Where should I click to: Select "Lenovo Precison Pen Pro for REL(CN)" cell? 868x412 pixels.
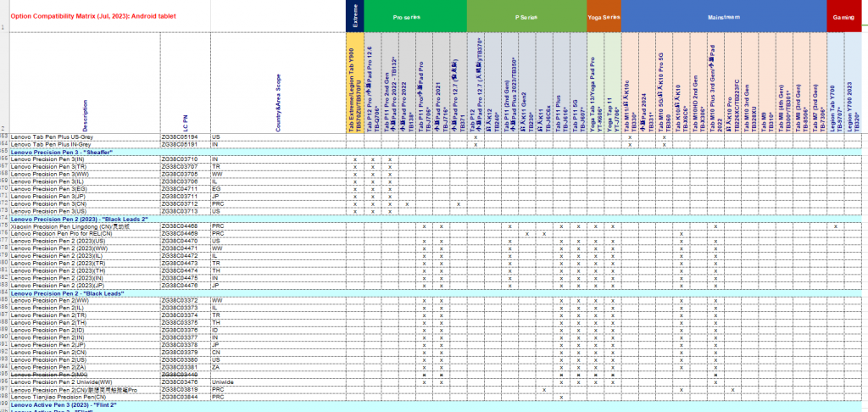(86, 234)
